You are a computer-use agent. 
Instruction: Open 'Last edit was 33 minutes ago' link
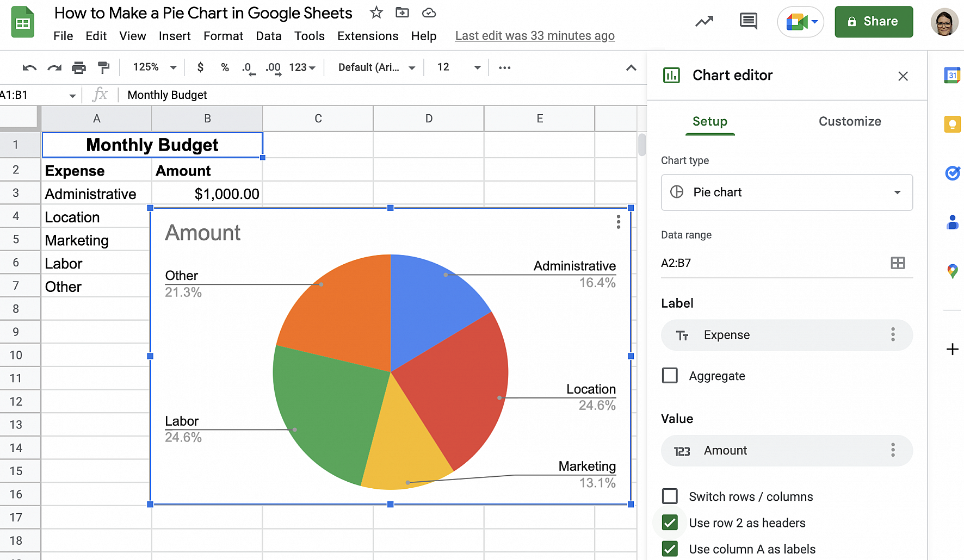click(535, 36)
